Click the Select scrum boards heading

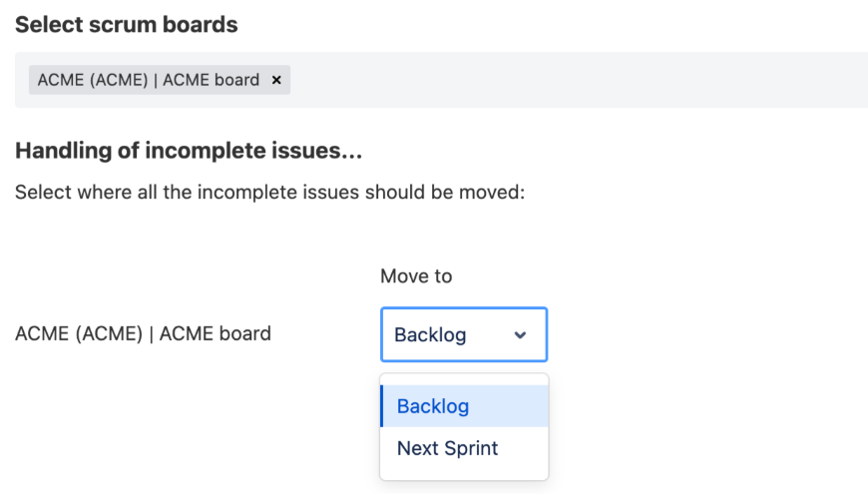(127, 24)
